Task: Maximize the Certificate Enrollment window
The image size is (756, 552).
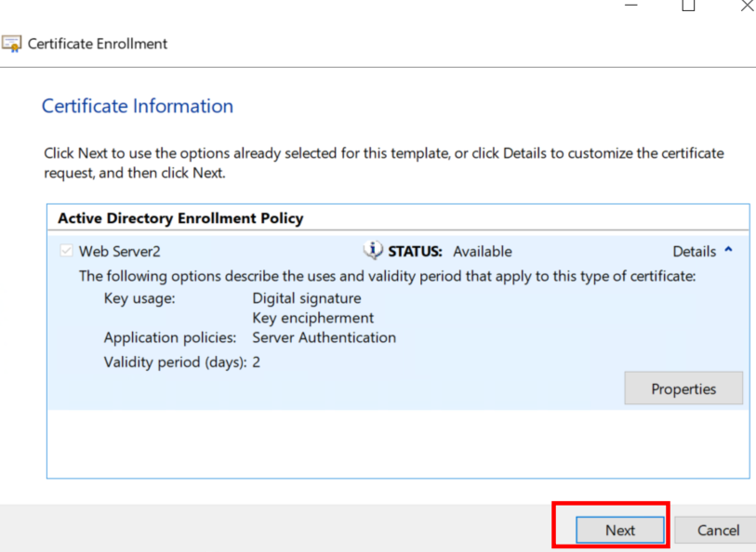Action: pos(688,6)
